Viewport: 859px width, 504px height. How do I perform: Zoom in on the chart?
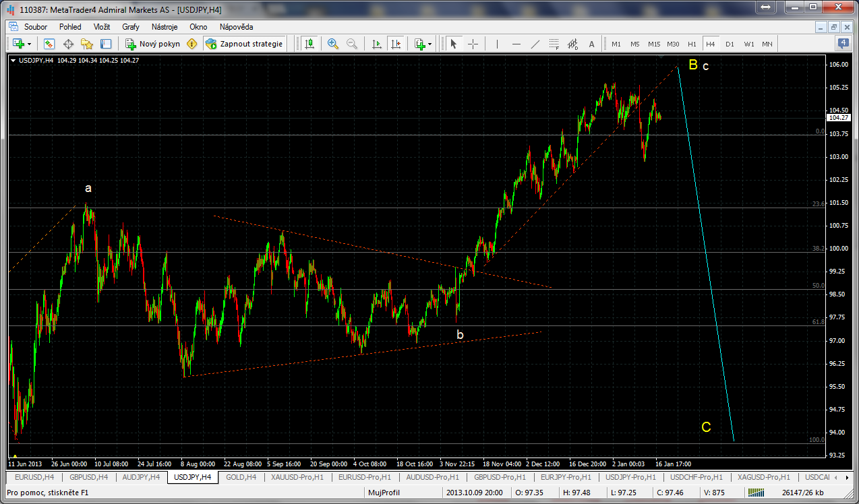333,44
